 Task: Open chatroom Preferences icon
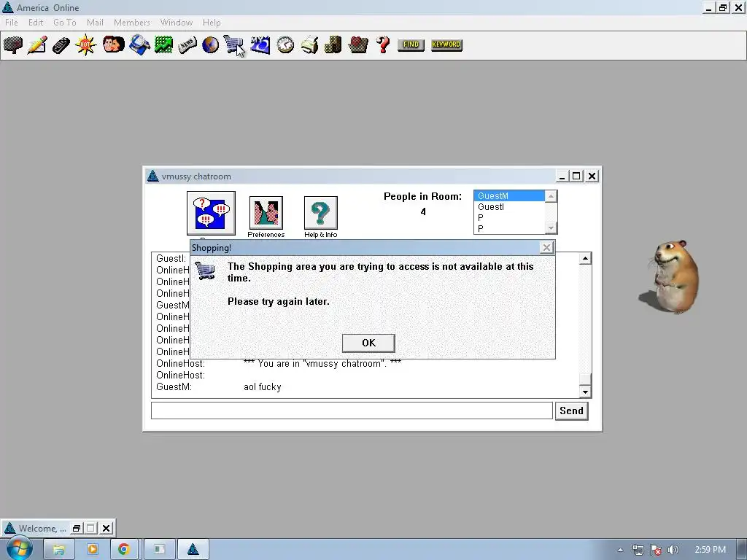266,212
